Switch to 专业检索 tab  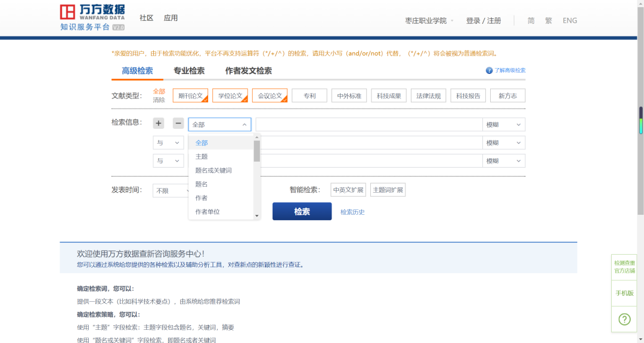pos(189,70)
